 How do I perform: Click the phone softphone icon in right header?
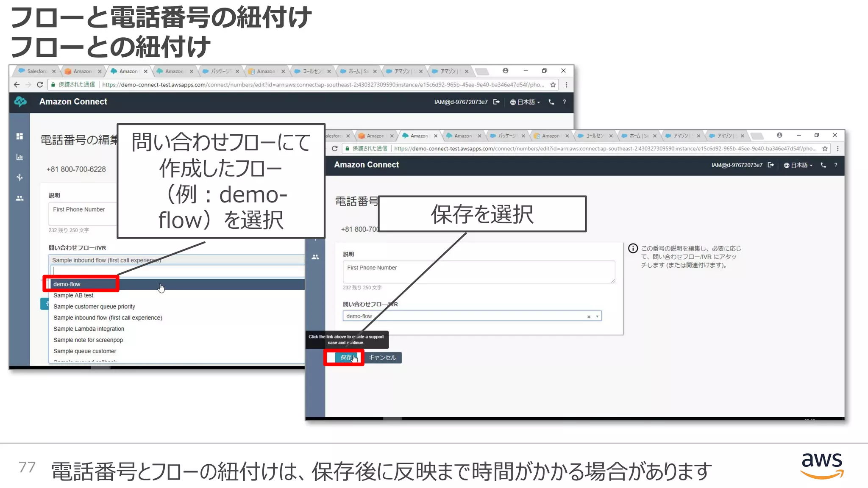pyautogui.click(x=823, y=165)
